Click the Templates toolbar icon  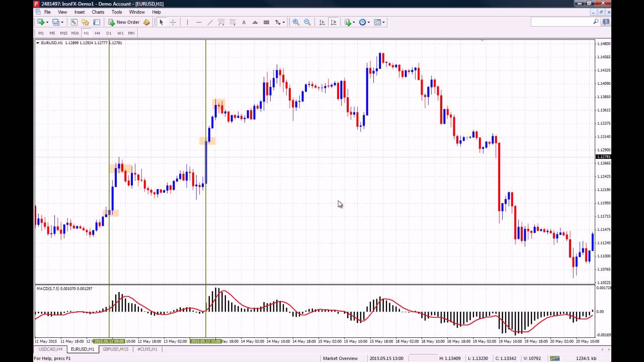(377, 22)
